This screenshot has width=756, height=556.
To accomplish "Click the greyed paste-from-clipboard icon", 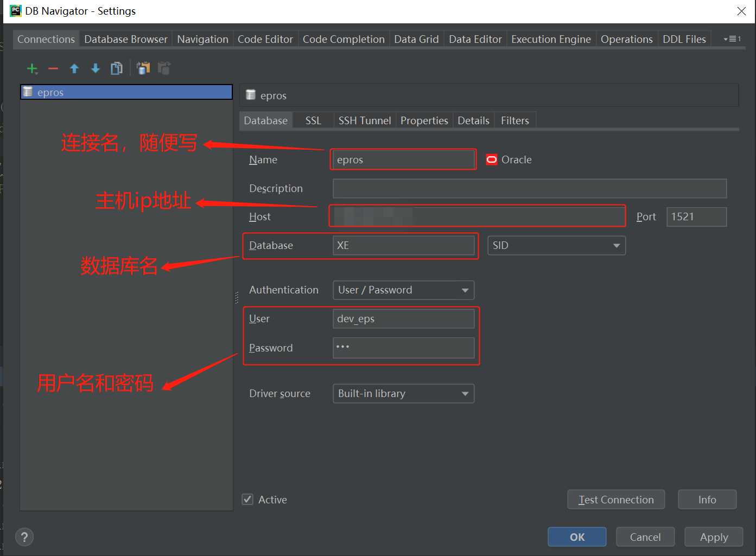I will click(164, 68).
